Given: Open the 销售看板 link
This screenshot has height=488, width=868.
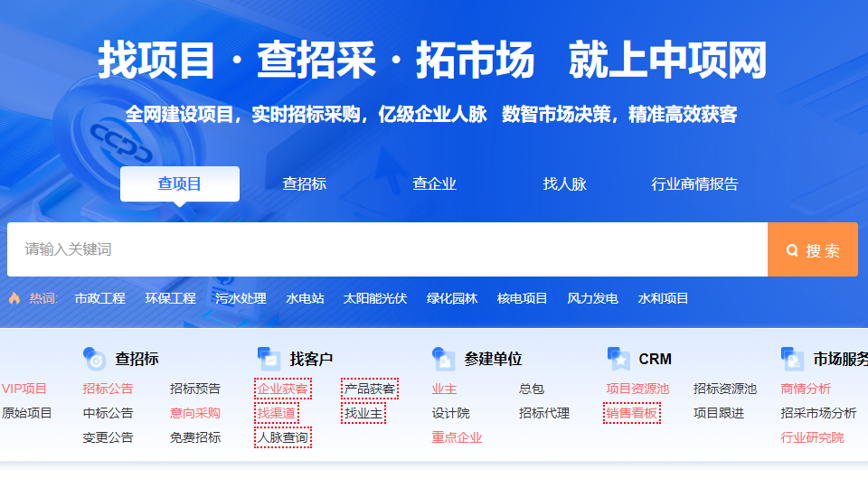Looking at the screenshot, I should (x=632, y=413).
